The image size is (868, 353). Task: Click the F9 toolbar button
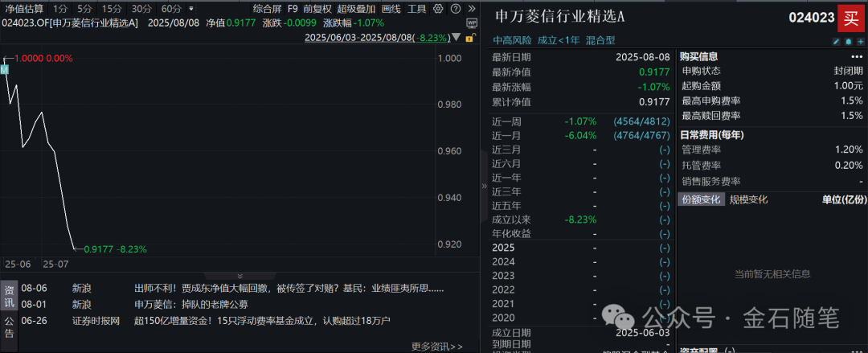coord(293,9)
